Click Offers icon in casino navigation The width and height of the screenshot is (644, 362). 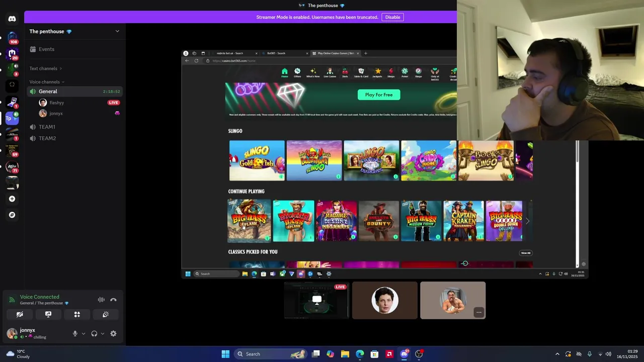coord(297,73)
